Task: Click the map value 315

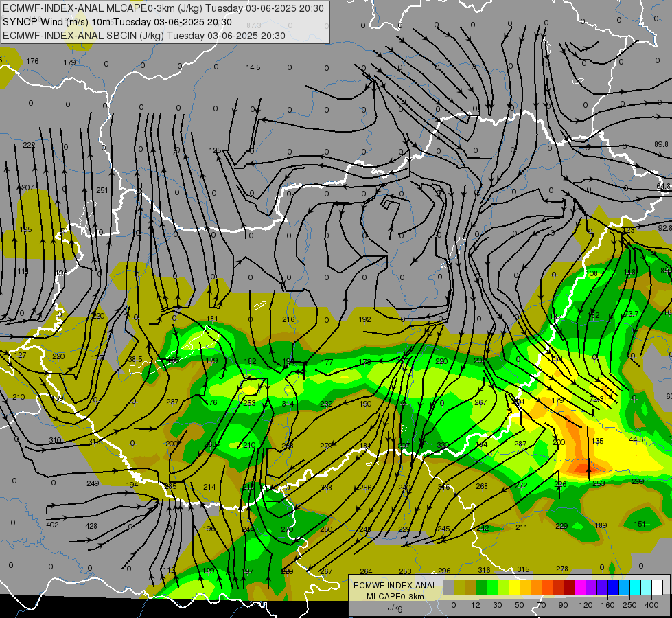Action: pyautogui.click(x=523, y=569)
